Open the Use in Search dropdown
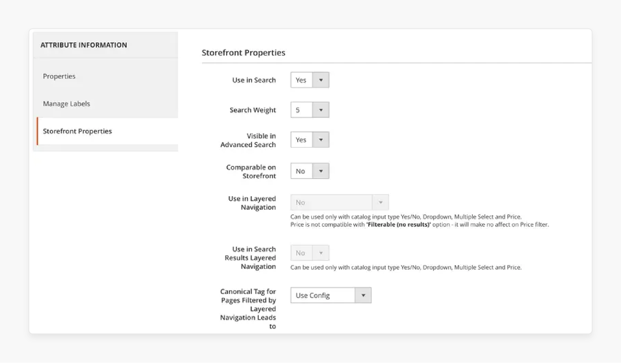This screenshot has height=364, width=621. coord(310,80)
